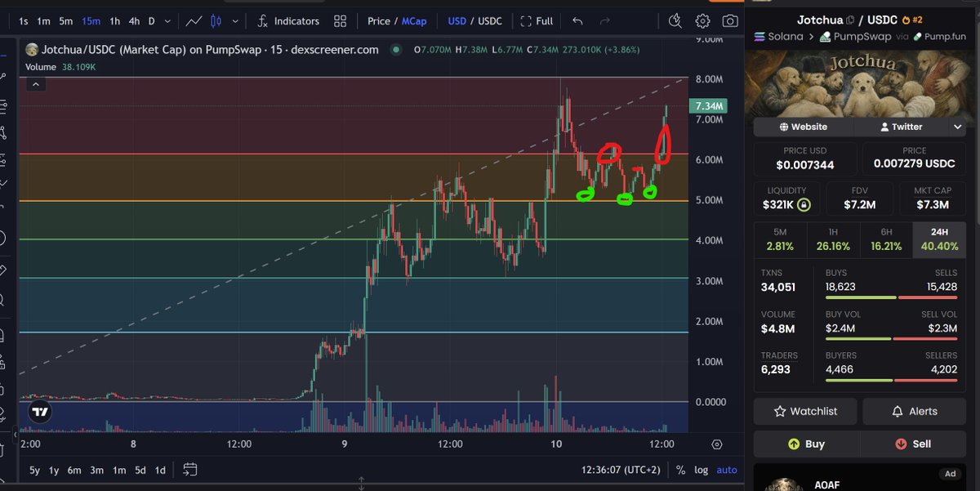Select the 1m timeframe in top toolbar
Viewport: 980px width, 491px height.
(45, 21)
